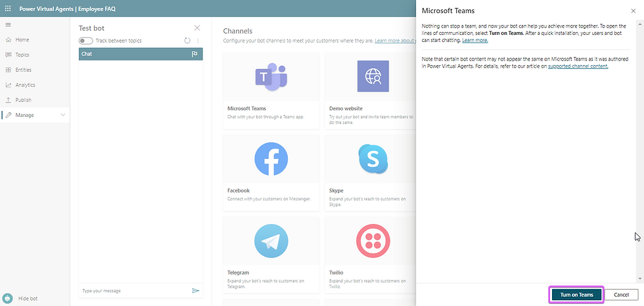Expand the Manage chevron
Screen dimensions: 644x306
coord(63,116)
